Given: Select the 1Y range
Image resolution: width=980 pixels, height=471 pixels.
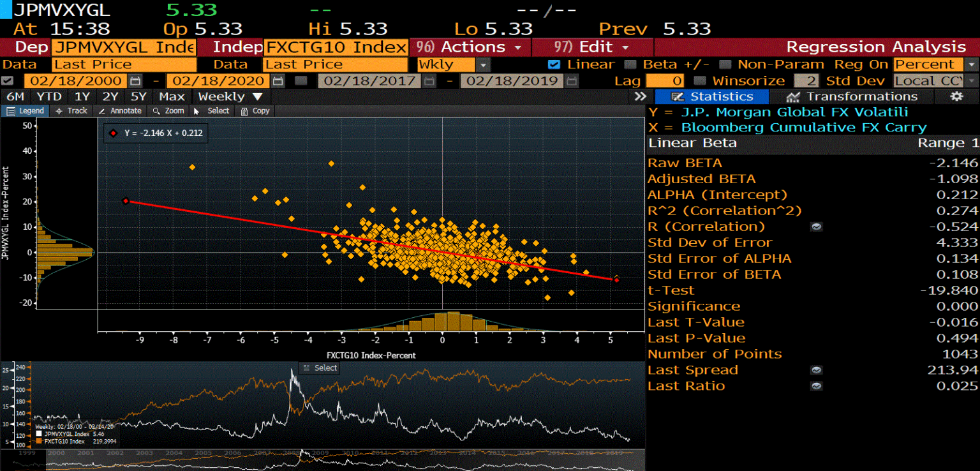Looking at the screenshot, I should point(82,96).
